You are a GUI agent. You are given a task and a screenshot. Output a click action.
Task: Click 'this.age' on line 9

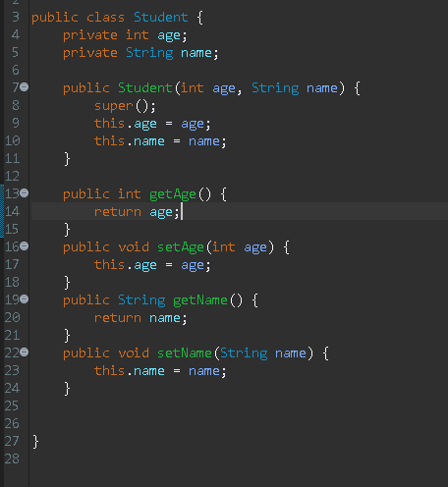(x=126, y=124)
